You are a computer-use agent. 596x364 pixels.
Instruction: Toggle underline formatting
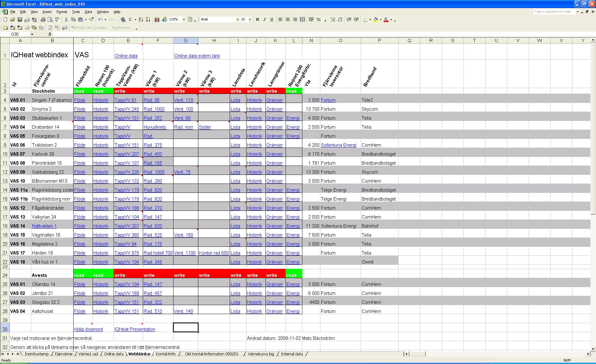(x=272, y=20)
